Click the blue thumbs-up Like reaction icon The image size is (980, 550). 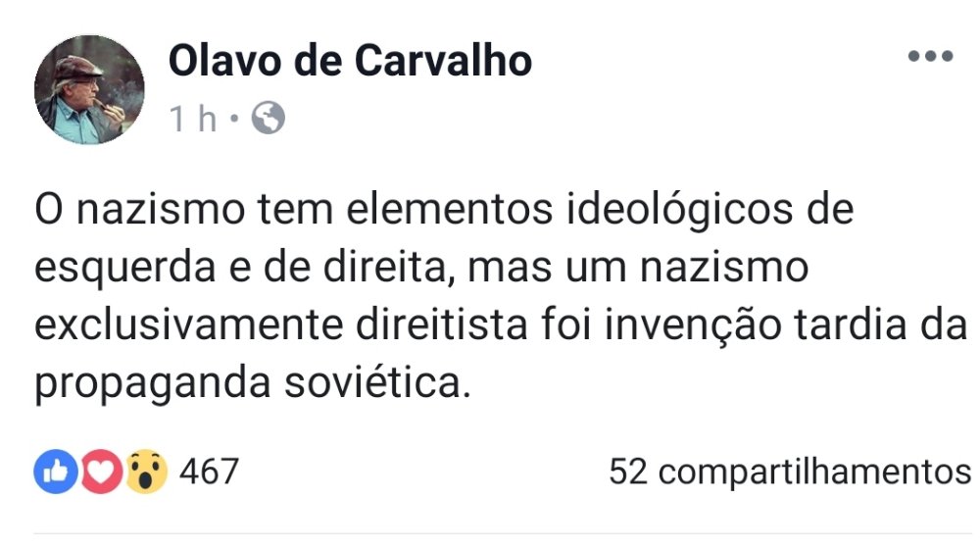(x=54, y=473)
